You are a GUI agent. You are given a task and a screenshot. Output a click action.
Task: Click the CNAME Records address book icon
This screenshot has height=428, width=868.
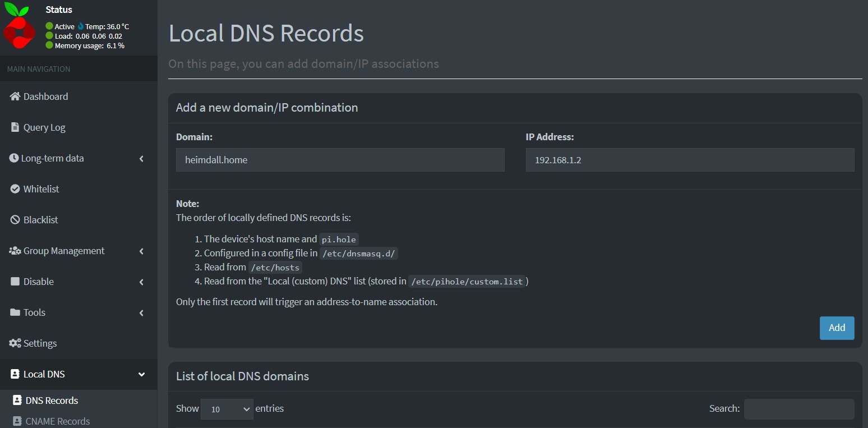coord(17,421)
